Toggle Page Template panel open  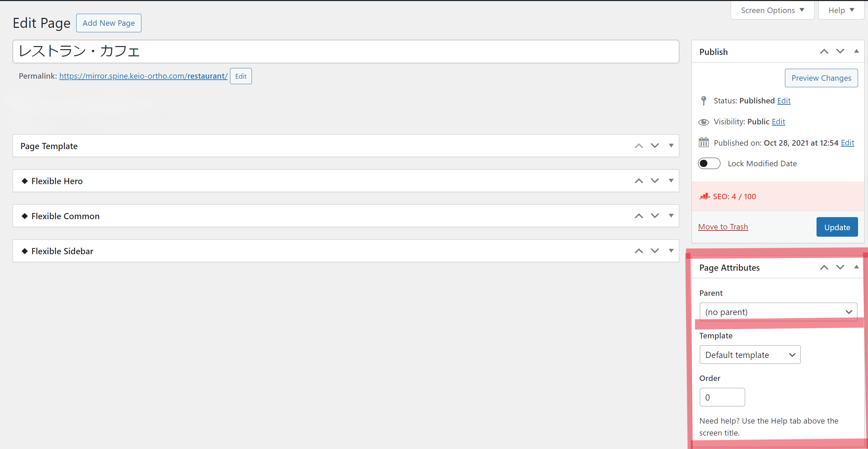point(671,146)
